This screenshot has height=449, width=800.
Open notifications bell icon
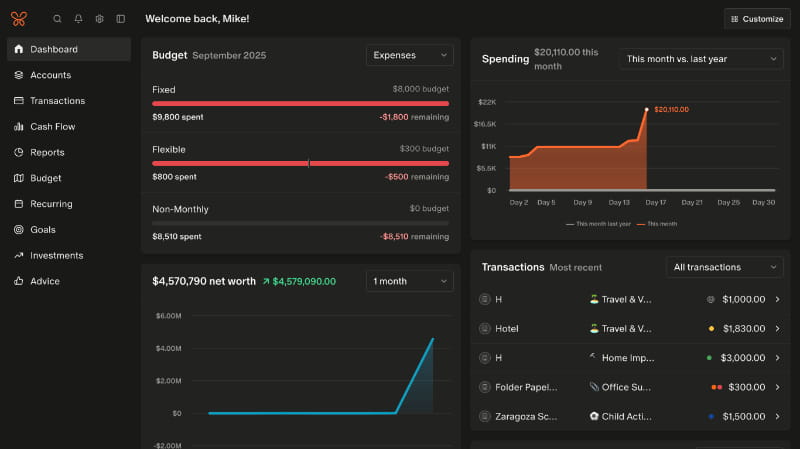point(79,19)
